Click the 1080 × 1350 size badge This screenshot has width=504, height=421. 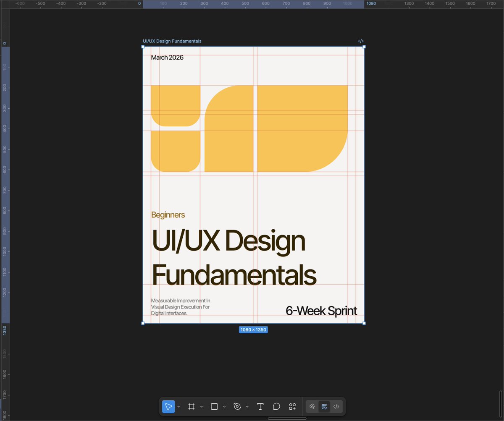tap(253, 329)
